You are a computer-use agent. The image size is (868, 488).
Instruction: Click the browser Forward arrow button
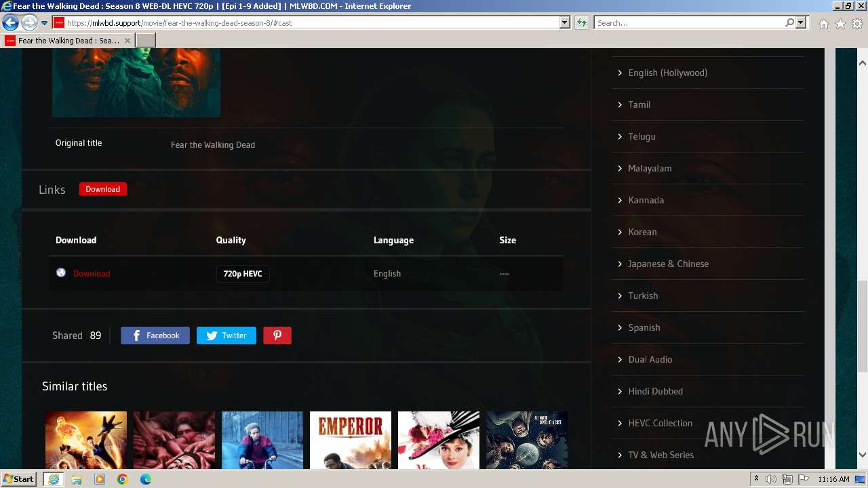coord(29,23)
